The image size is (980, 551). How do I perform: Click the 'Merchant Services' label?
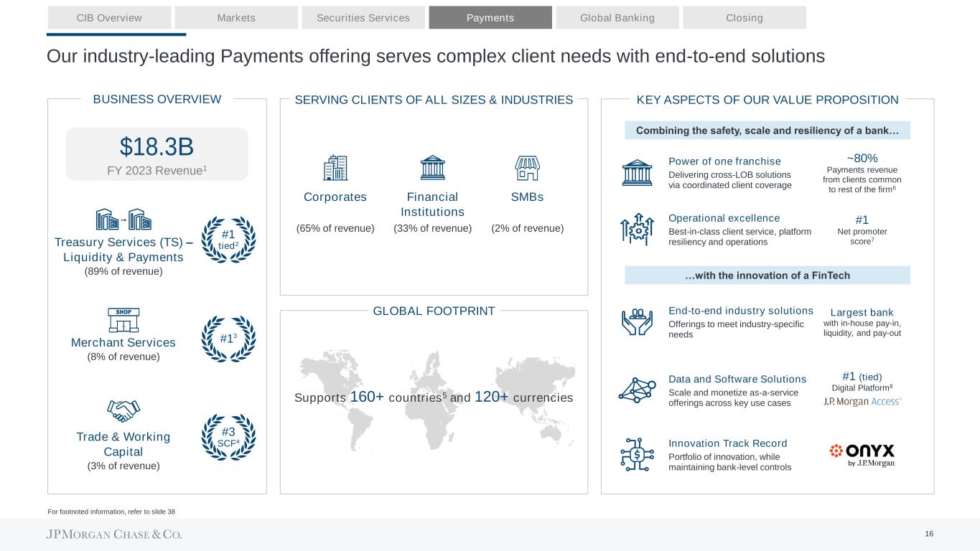pyautogui.click(x=123, y=342)
